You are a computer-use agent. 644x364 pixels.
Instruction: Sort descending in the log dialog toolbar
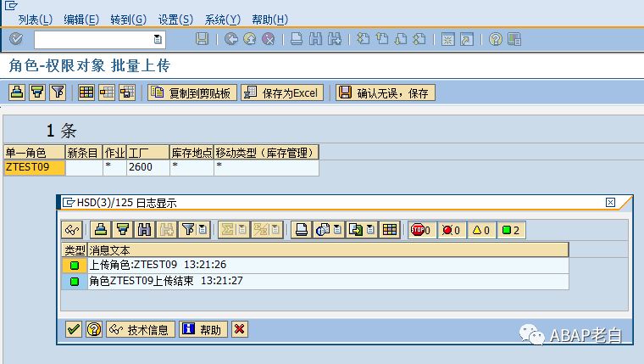[122, 229]
